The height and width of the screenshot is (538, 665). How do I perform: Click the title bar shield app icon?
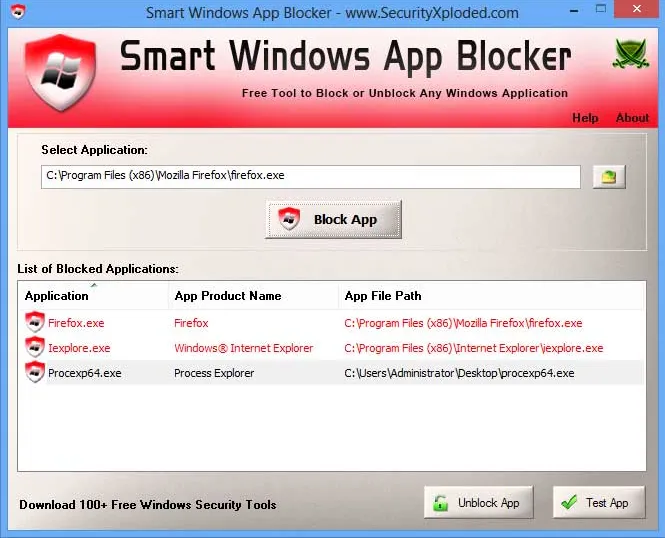pyautogui.click(x=18, y=11)
